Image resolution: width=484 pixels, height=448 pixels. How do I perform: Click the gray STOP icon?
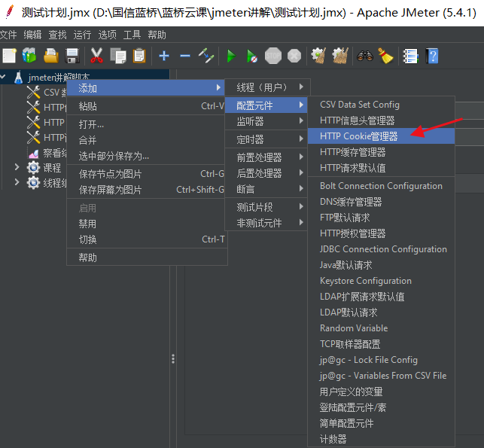pos(273,56)
